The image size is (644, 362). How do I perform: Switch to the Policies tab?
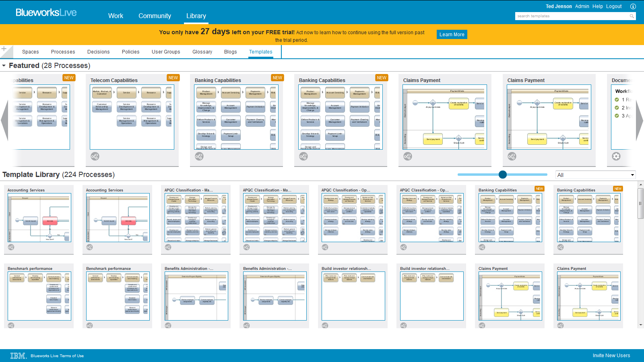click(x=131, y=52)
